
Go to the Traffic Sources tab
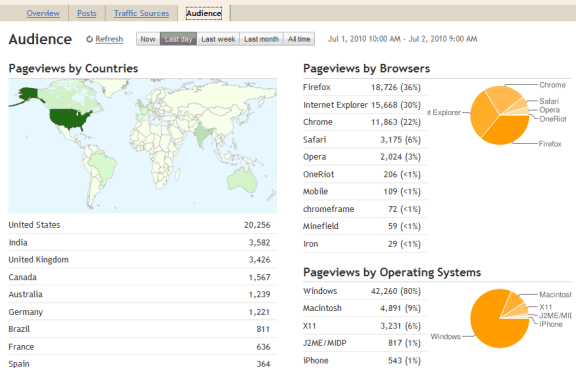(x=141, y=13)
